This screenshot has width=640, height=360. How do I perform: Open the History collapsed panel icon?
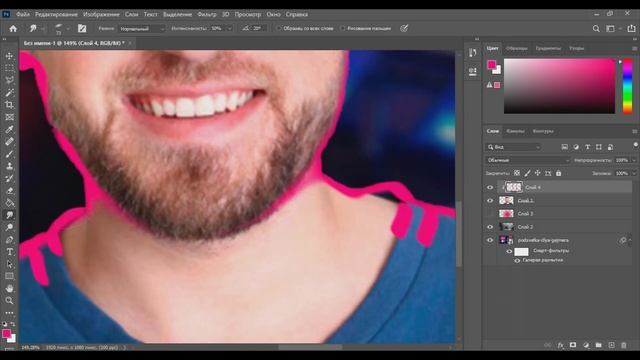click(473, 53)
